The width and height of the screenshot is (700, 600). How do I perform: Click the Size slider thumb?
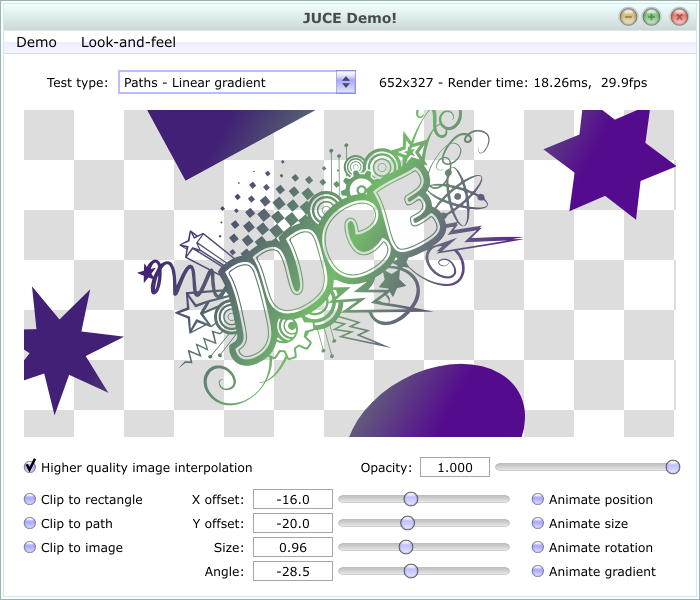(x=406, y=547)
